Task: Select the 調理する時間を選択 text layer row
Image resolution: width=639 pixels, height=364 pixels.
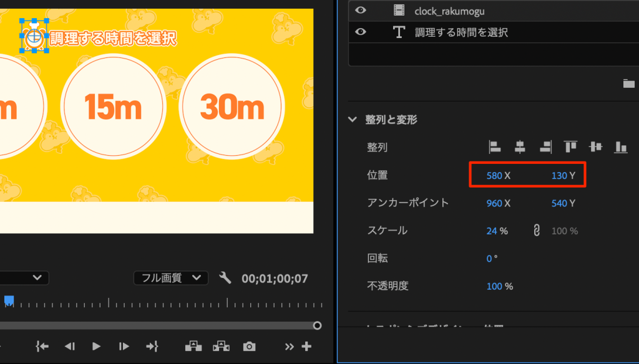Action: (x=462, y=32)
